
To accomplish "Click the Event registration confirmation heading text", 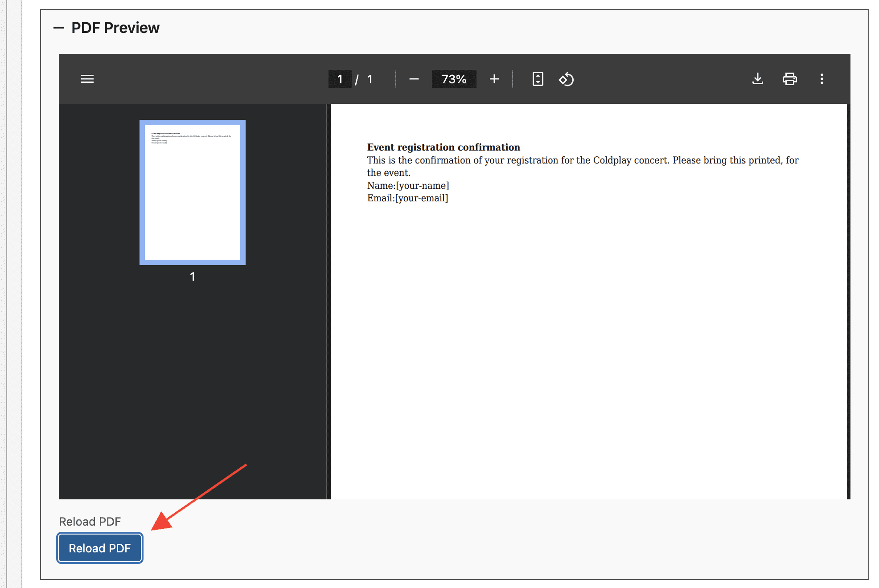I will click(443, 147).
